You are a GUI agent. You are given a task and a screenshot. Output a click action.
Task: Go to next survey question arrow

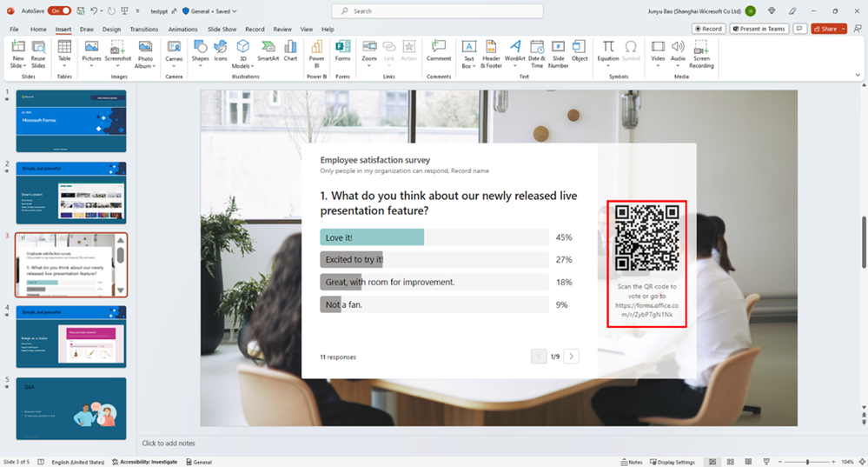[572, 357]
